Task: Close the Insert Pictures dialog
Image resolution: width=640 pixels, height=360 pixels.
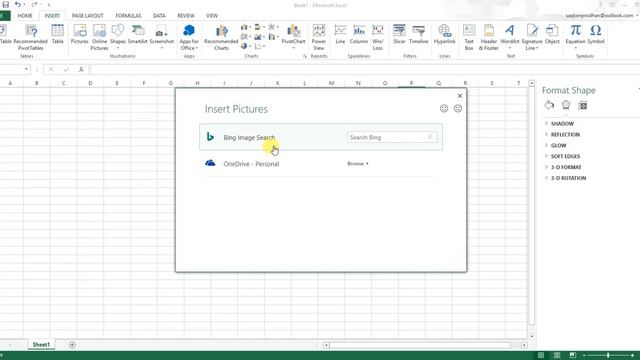Action: [460, 96]
